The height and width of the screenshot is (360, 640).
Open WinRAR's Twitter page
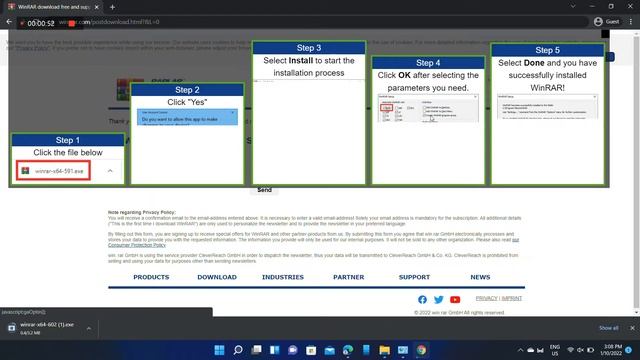click(439, 300)
